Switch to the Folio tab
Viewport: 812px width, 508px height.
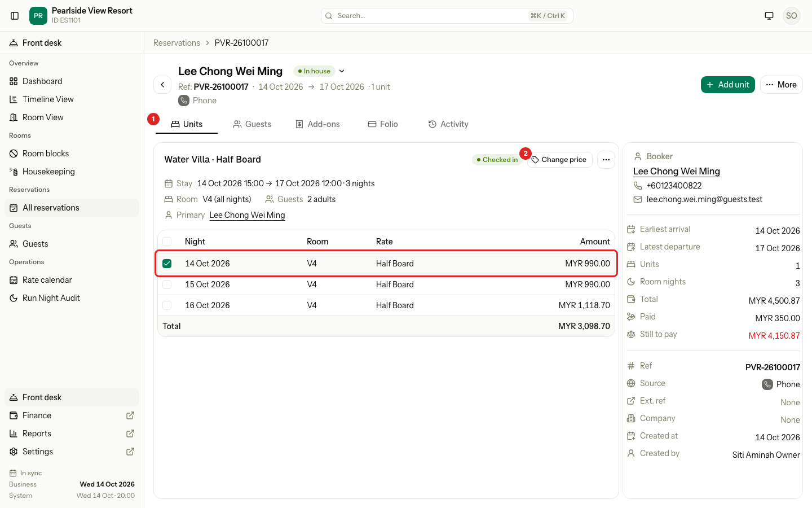(383, 124)
